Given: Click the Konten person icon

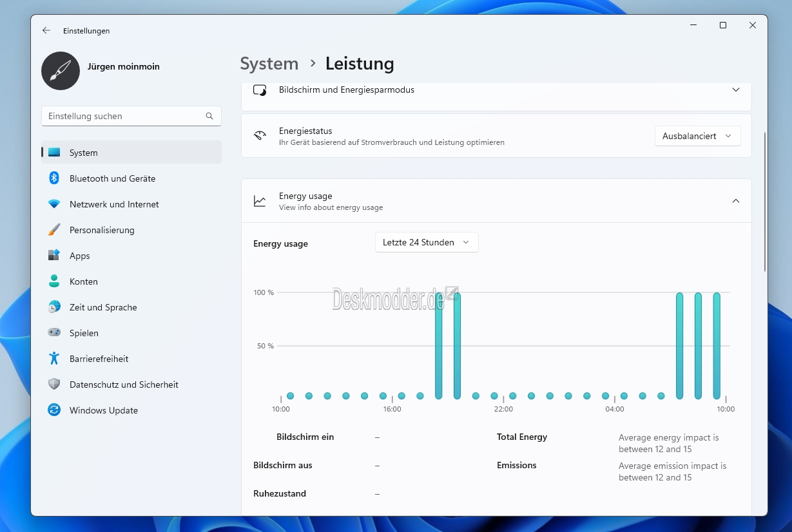Looking at the screenshot, I should pos(54,281).
